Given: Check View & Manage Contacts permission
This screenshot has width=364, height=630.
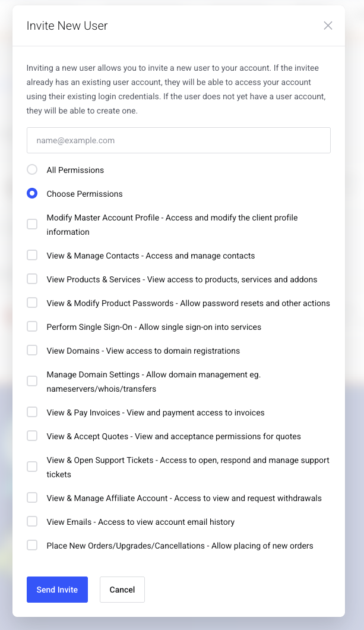Looking at the screenshot, I should click(32, 256).
